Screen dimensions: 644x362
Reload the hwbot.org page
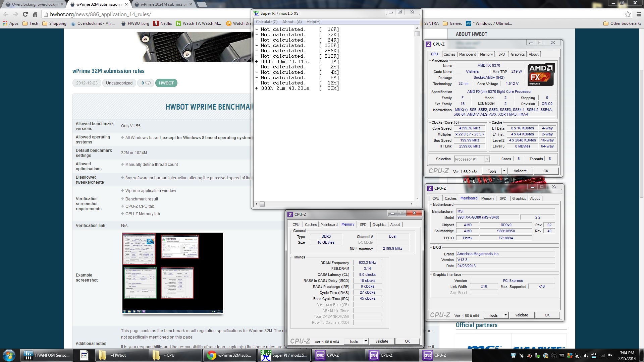pos(25,14)
